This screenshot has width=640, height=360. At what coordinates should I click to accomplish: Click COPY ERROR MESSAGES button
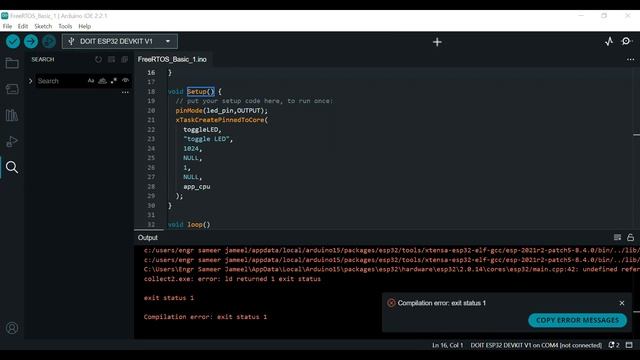pos(577,320)
